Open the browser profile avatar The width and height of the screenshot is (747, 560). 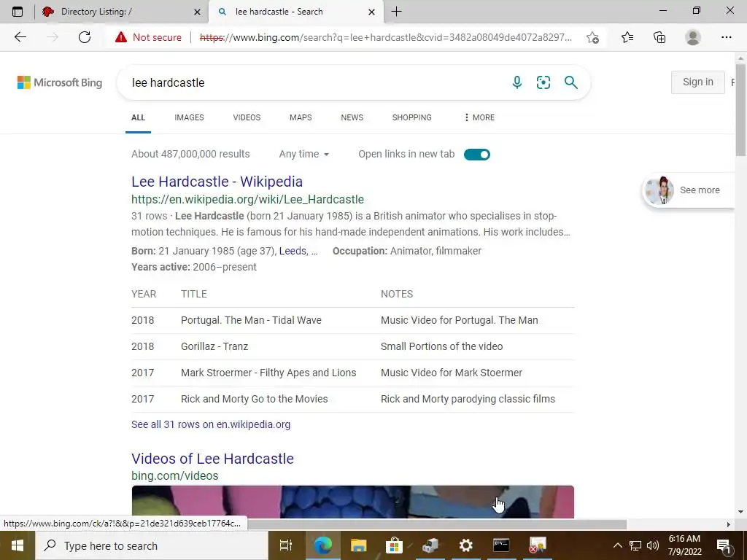coord(693,37)
